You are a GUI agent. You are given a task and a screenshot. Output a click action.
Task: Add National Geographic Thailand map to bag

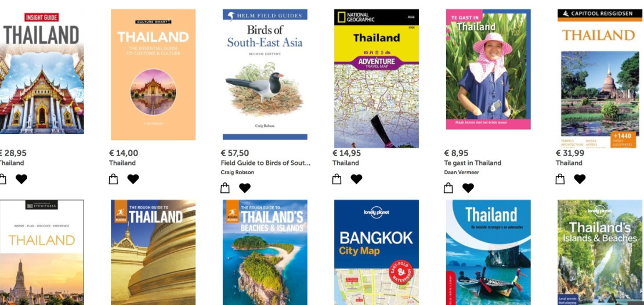click(337, 179)
